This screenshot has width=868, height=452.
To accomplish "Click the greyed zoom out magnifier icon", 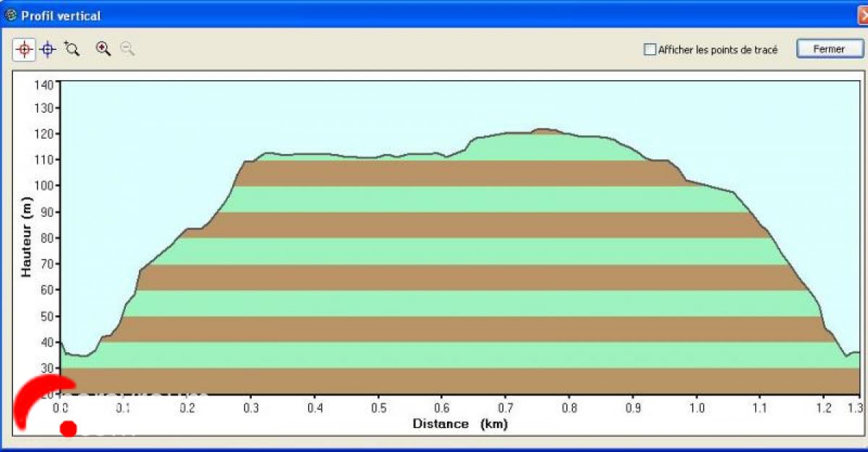I will 127,49.
